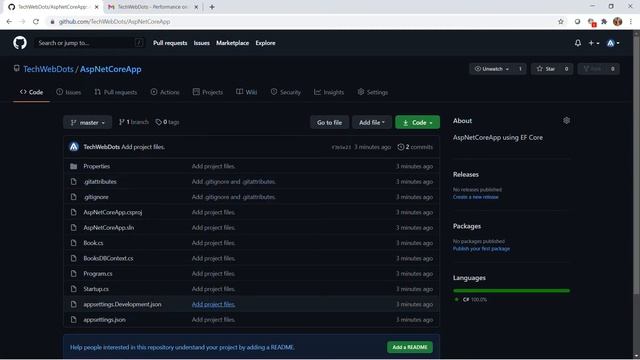Expand the Add file dropdown
Viewport: 640px width, 360px height.
pyautogui.click(x=372, y=122)
